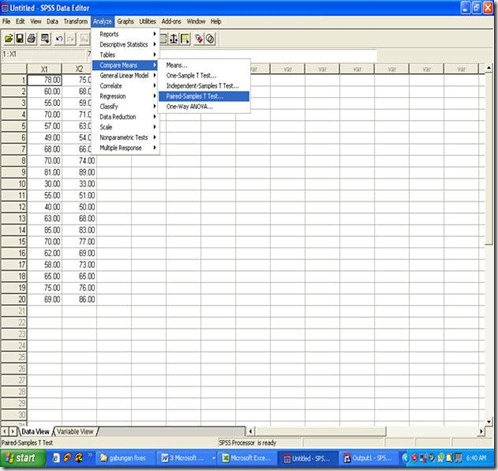
Task: Open the Help menu
Action: pos(216,22)
